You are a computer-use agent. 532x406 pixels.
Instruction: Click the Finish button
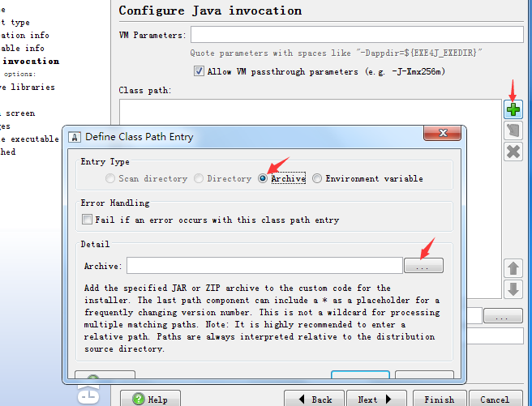tap(439, 399)
